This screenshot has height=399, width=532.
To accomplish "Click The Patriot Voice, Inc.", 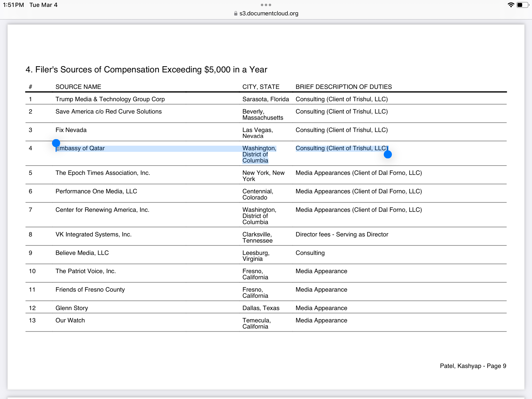I will click(85, 271).
